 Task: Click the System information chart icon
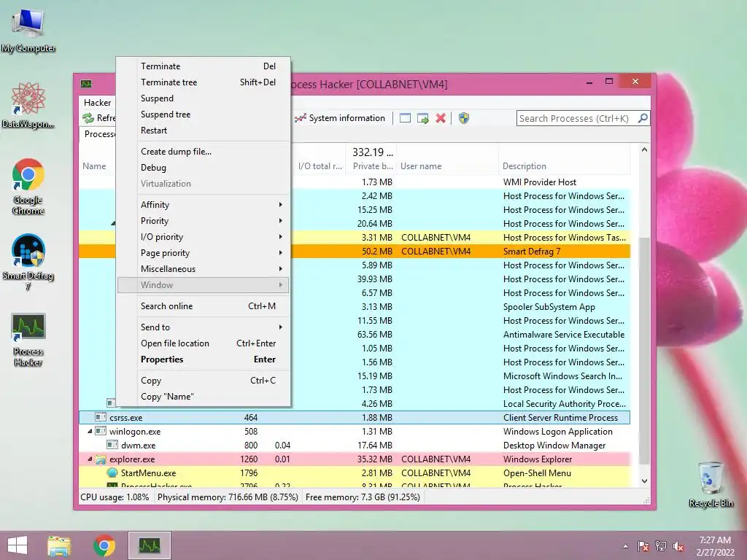[300, 118]
